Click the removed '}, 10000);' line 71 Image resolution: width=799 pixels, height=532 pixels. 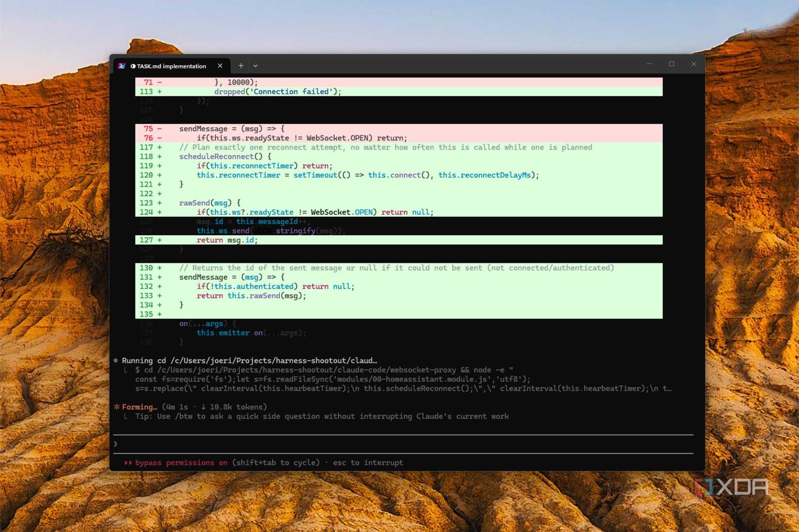399,82
